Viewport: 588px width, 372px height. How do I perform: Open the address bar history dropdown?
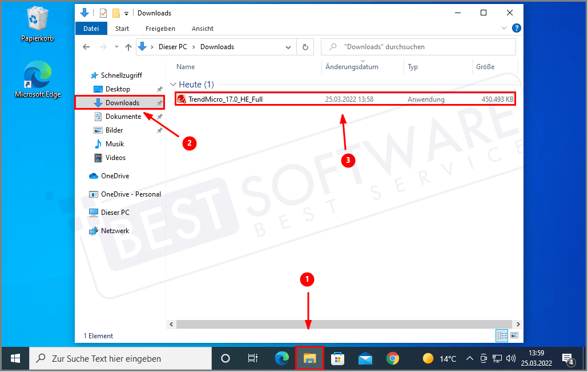288,47
